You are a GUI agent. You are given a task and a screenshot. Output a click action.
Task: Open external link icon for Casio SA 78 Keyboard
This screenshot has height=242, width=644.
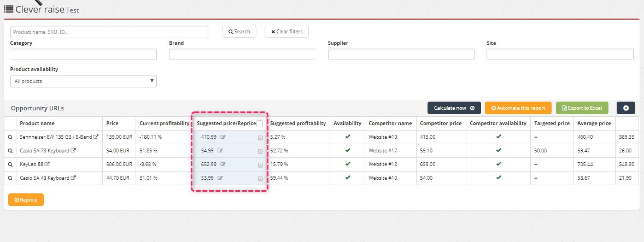click(73, 151)
